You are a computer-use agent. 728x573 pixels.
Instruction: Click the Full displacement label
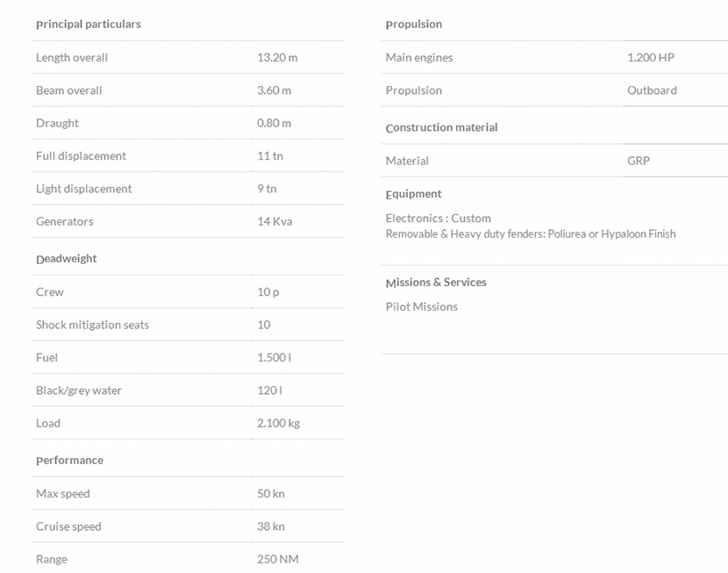coord(81,156)
